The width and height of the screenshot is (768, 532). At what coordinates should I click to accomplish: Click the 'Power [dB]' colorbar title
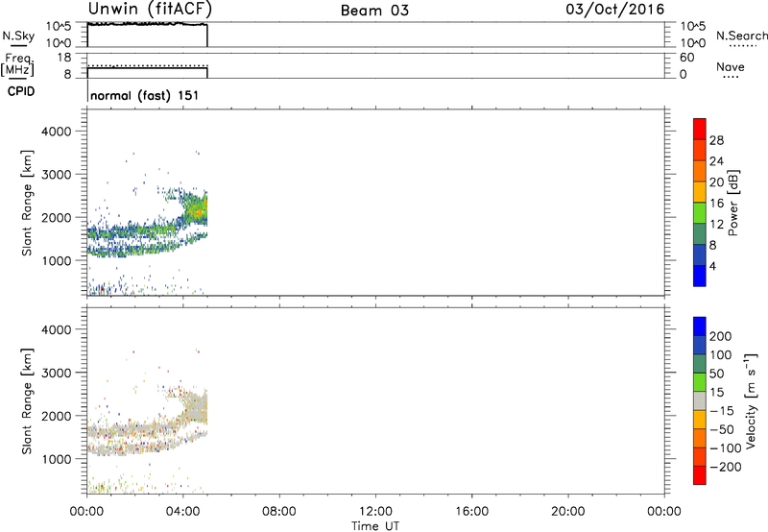[x=732, y=203]
